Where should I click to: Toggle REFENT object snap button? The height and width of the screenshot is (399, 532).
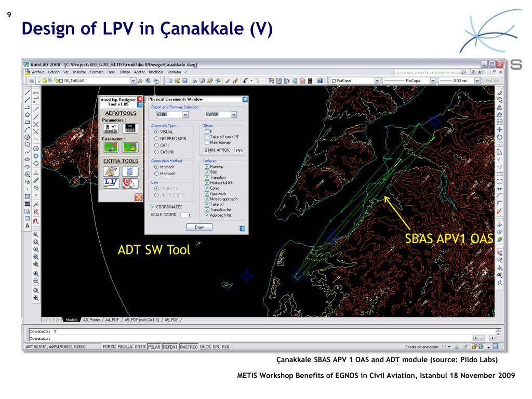click(x=170, y=347)
